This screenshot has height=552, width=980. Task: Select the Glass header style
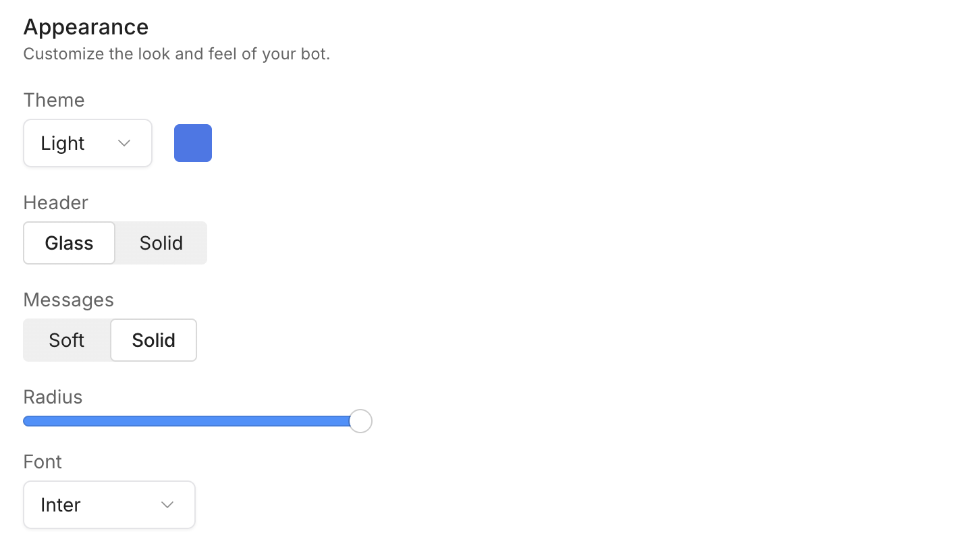pos(70,243)
